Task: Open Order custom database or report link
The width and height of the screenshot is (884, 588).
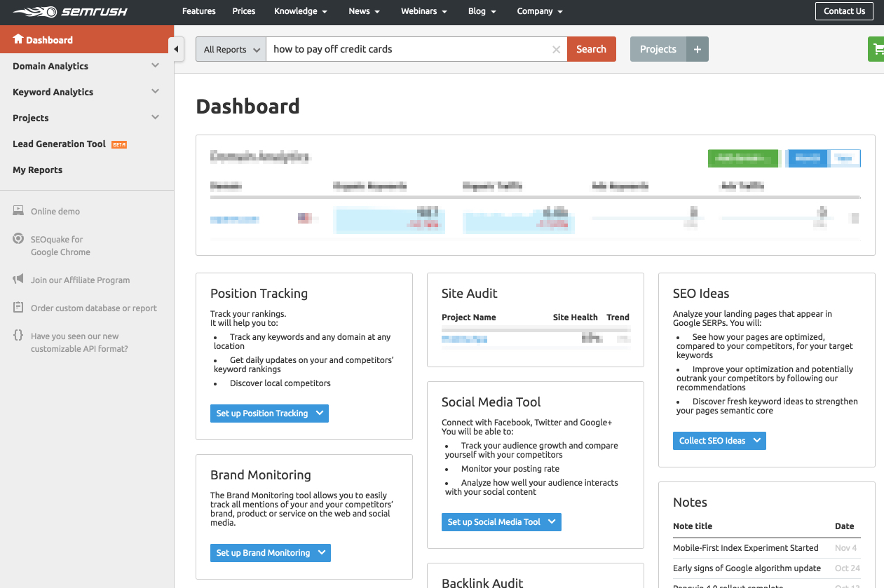Action: coord(94,308)
